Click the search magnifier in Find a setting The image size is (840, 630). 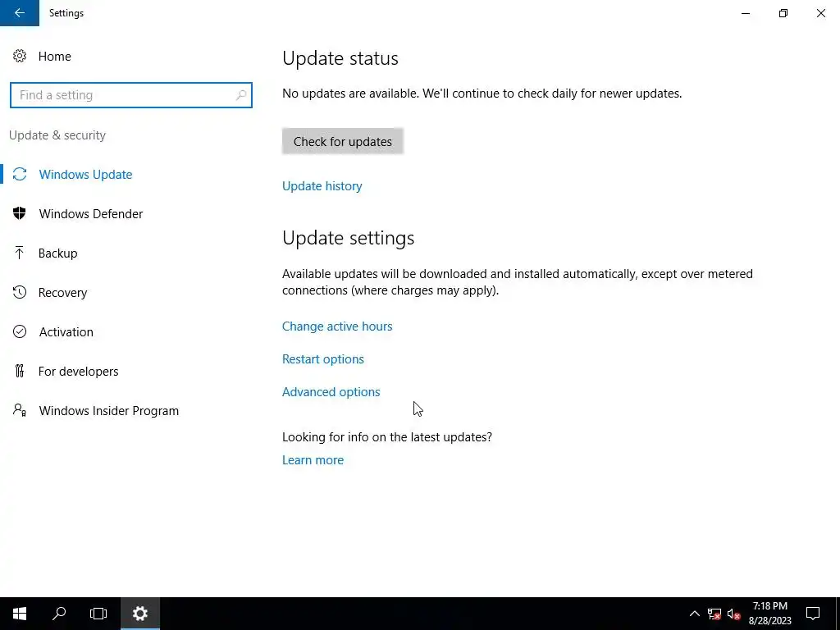241,95
